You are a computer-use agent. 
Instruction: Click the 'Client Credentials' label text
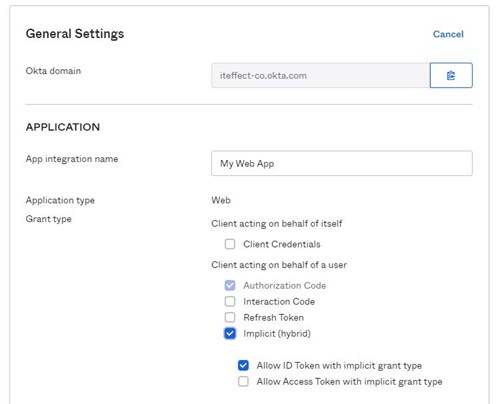(x=282, y=244)
